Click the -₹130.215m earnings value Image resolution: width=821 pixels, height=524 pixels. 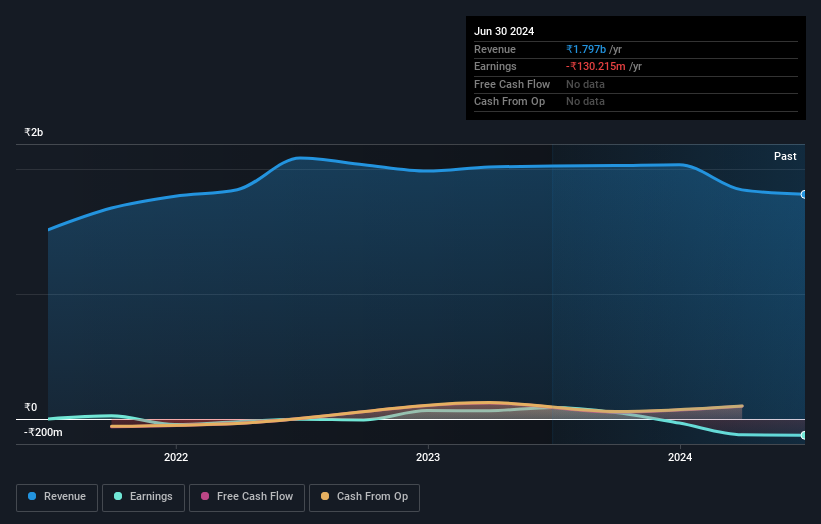596,66
